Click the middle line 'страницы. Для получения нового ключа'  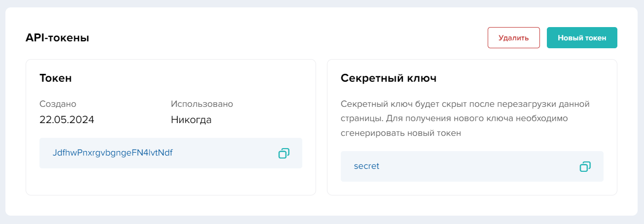455,119
